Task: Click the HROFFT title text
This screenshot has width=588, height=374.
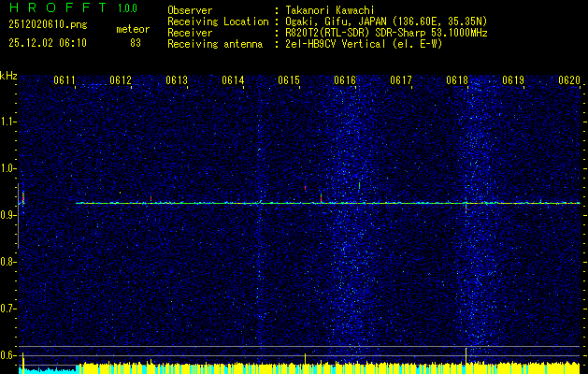Action: tap(58, 7)
